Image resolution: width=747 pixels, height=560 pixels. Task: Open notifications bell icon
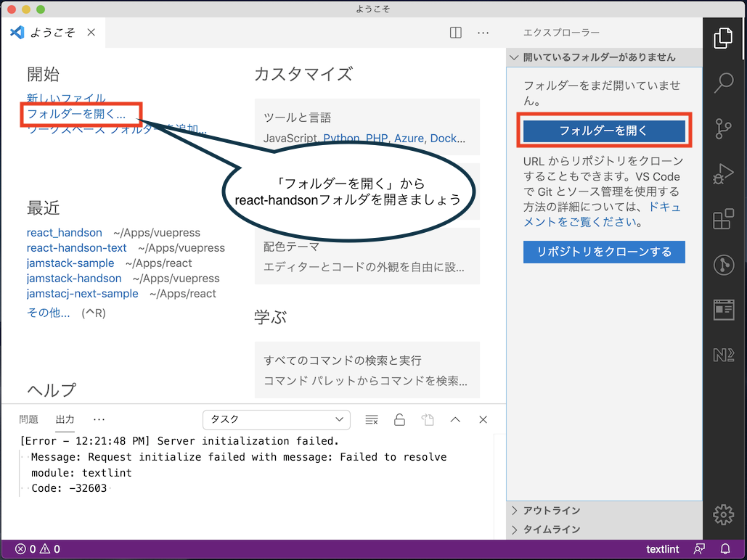(x=725, y=549)
